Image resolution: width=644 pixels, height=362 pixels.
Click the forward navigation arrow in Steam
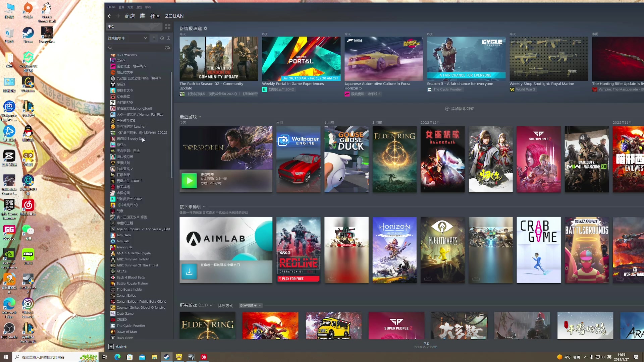pos(118,16)
